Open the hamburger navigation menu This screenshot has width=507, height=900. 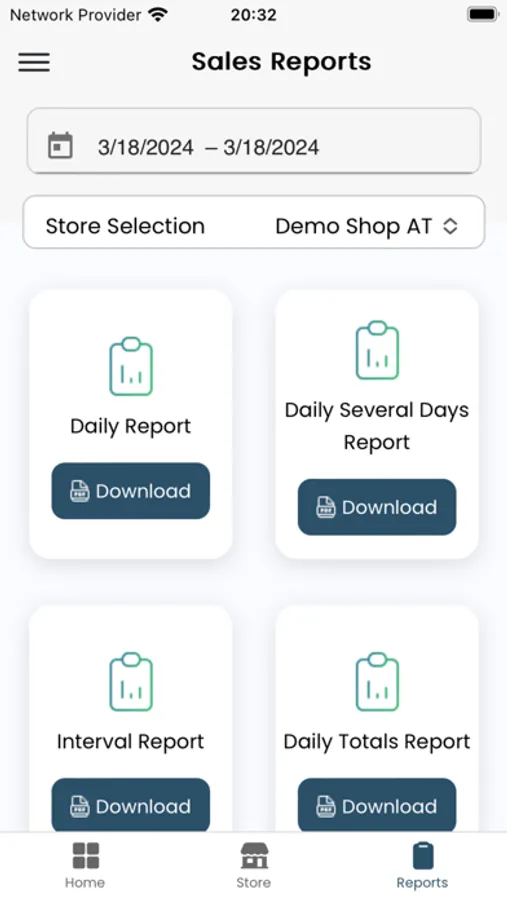coord(34,62)
